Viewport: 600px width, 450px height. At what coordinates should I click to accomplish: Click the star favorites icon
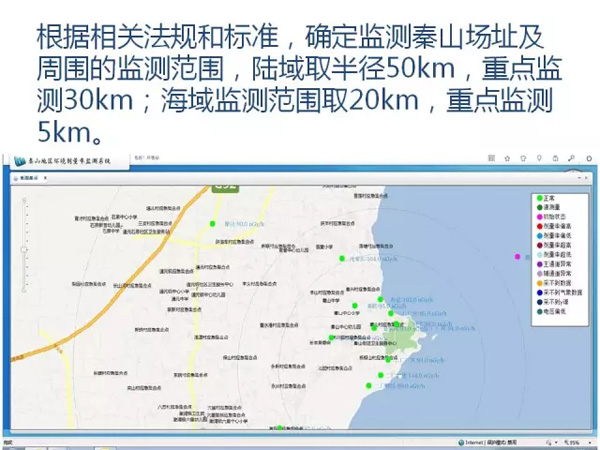[x=507, y=158]
